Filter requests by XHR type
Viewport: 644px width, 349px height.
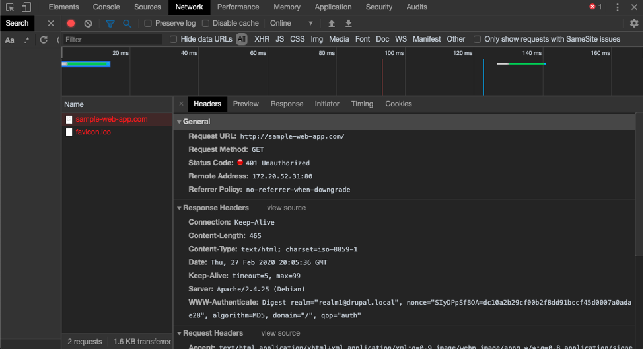click(262, 39)
